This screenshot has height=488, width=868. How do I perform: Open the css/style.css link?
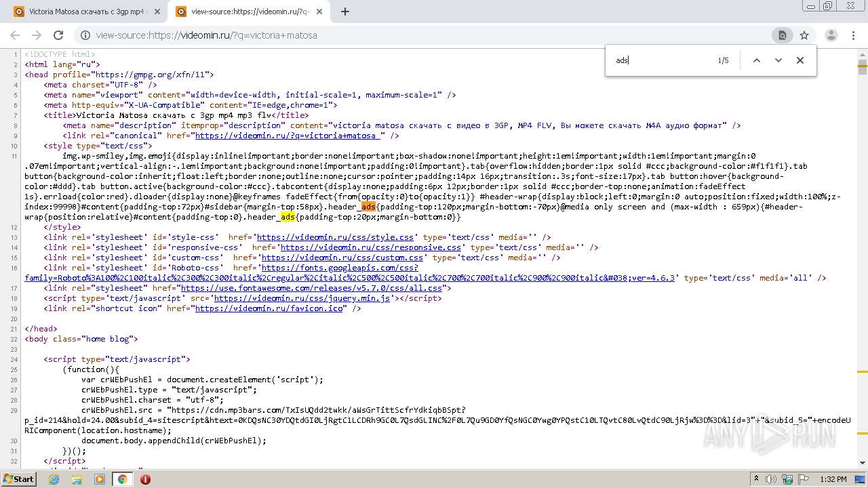pyautogui.click(x=335, y=237)
